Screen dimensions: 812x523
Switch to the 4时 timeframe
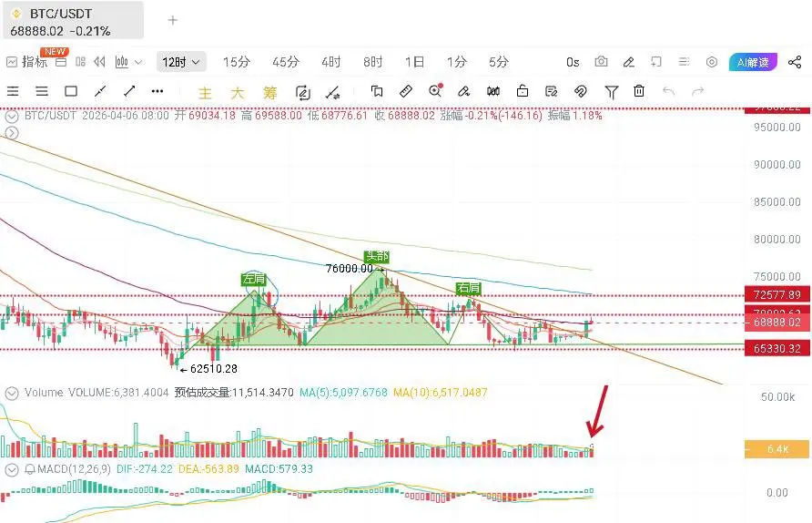coord(331,62)
